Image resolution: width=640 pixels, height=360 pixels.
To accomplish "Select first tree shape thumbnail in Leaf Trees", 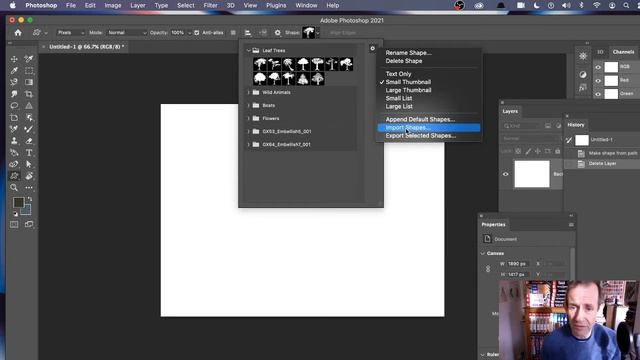I will click(260, 64).
